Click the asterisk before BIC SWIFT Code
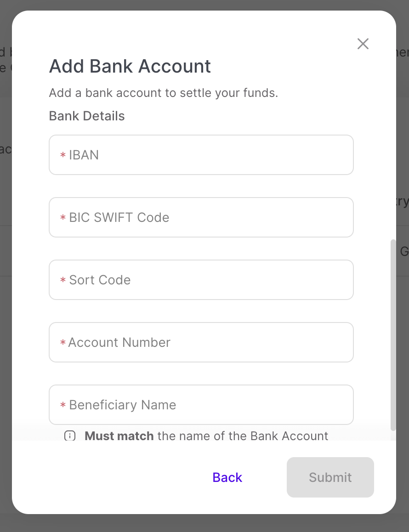Viewport: 409px width, 532px height. click(63, 218)
